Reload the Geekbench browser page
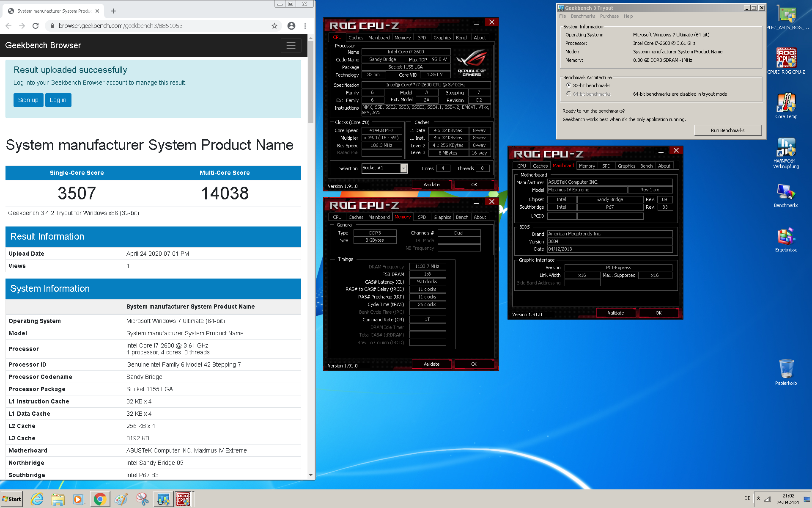The height and width of the screenshot is (508, 812). coord(36,26)
